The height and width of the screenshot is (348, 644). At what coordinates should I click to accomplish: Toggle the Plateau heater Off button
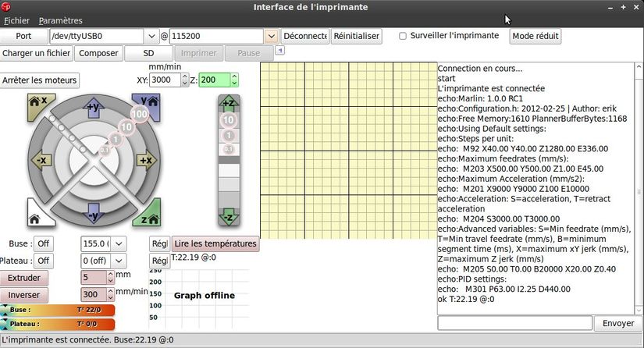click(43, 261)
